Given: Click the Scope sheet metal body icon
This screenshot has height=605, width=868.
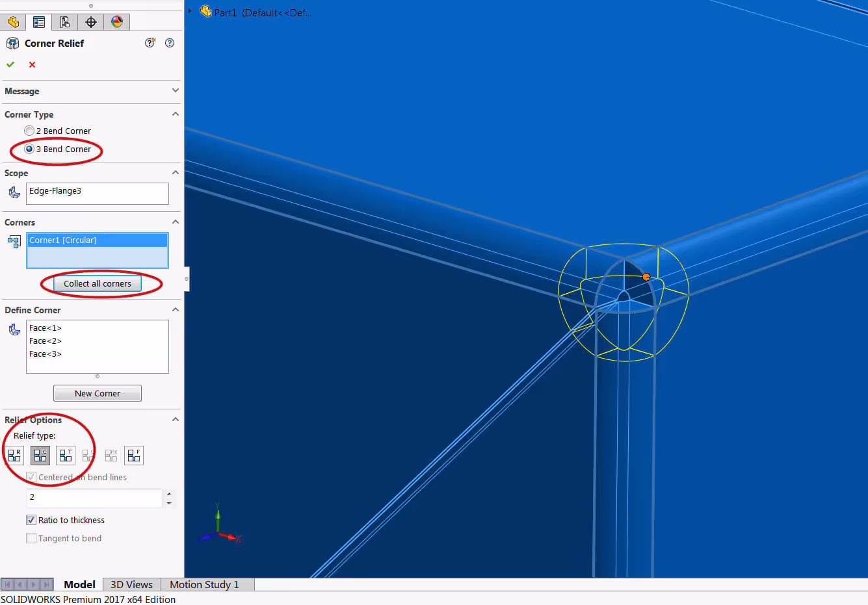Looking at the screenshot, I should [14, 192].
